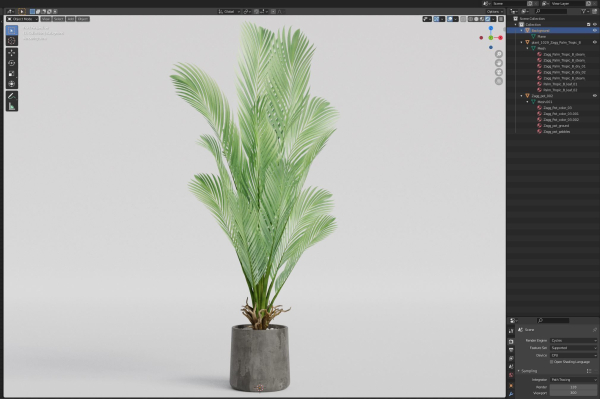Click the properties search field
This screenshot has height=399, width=600.
coord(553,321)
